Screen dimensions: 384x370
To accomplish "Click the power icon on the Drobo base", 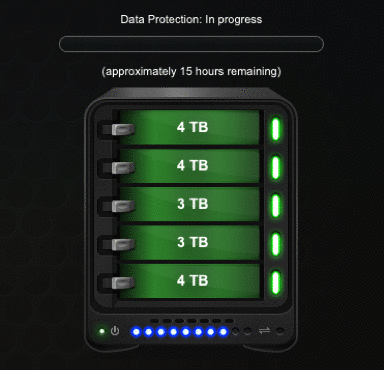I will [115, 331].
